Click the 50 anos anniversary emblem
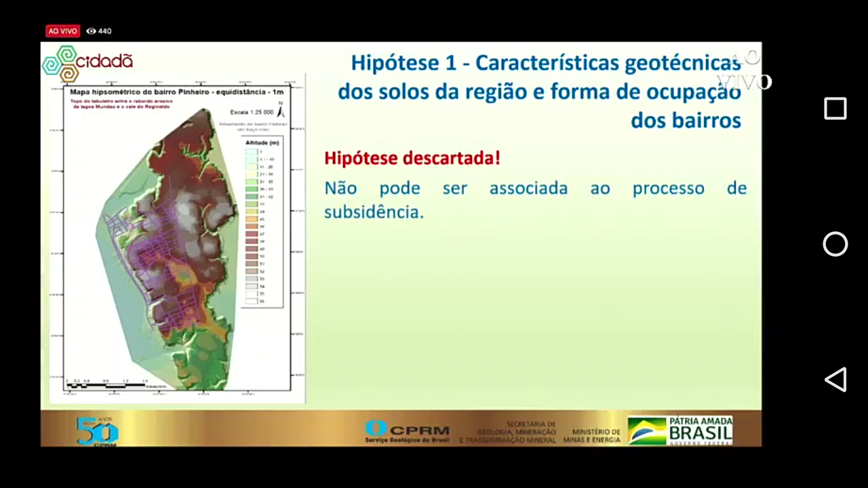This screenshot has width=868, height=488. pos(98,432)
